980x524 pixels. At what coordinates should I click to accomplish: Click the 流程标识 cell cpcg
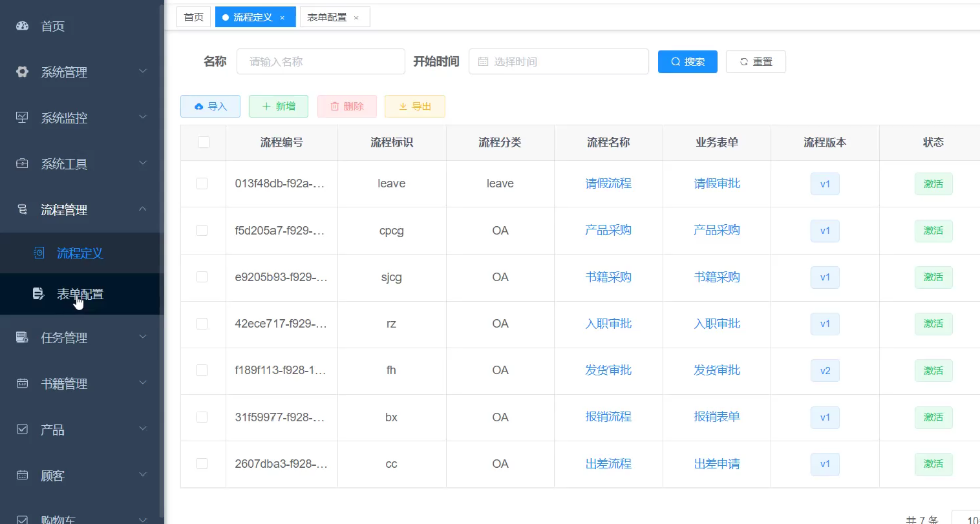(392, 231)
